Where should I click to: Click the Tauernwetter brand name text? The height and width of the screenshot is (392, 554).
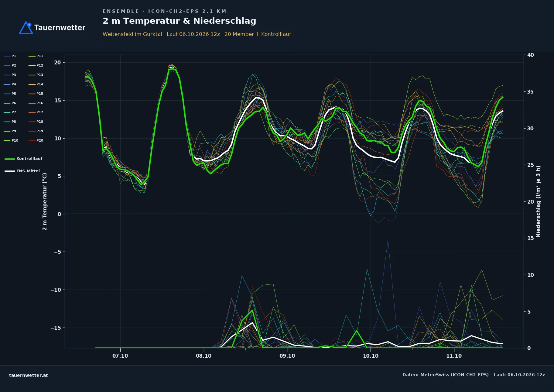[60, 28]
